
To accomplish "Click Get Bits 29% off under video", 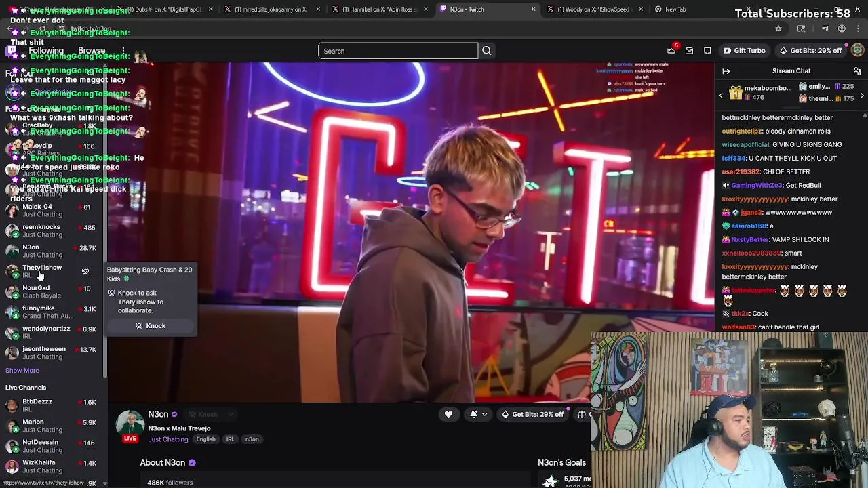I will pyautogui.click(x=532, y=414).
